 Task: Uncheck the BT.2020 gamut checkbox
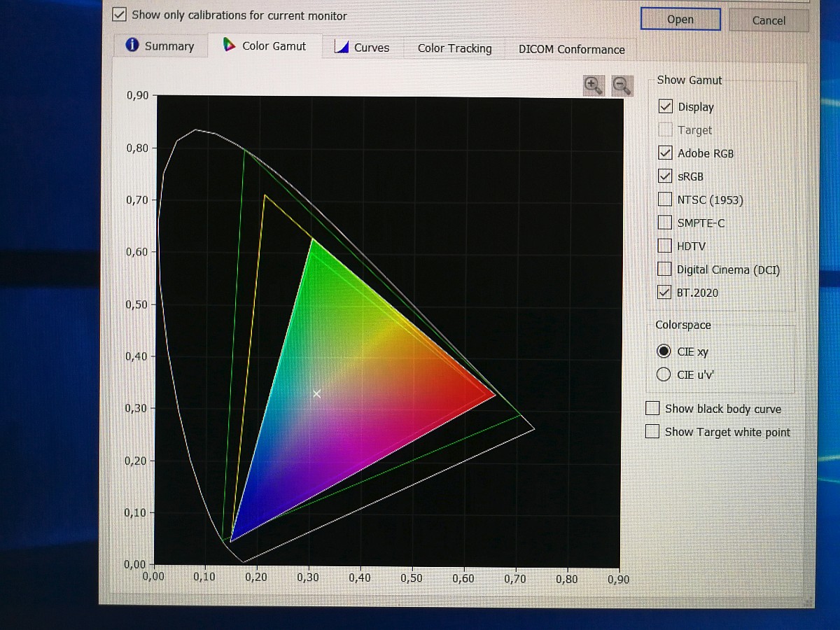point(665,293)
